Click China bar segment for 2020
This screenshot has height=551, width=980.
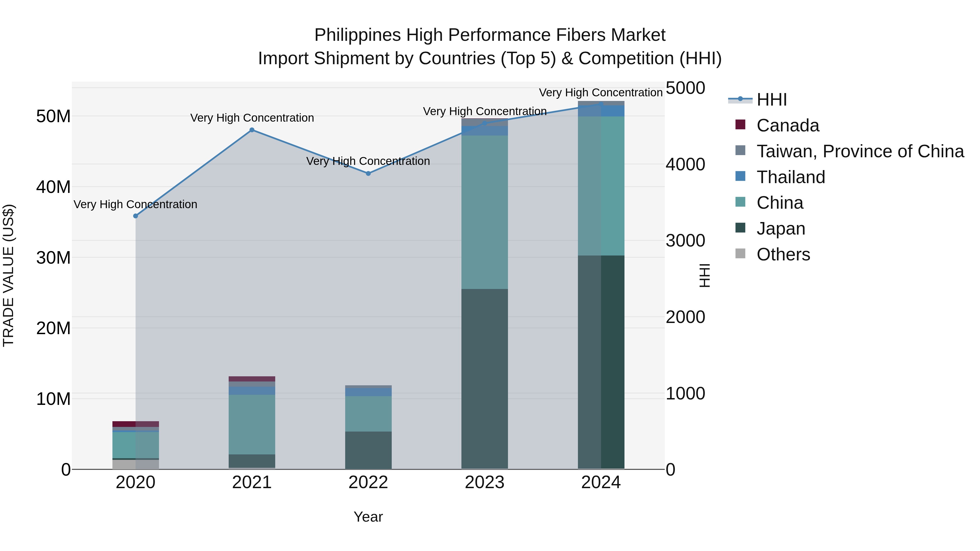point(136,445)
